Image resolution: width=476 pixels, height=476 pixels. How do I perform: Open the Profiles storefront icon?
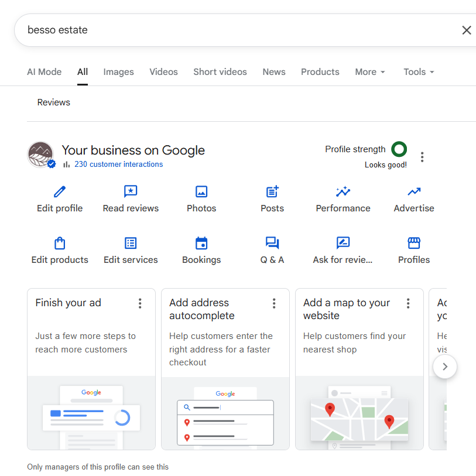414,243
